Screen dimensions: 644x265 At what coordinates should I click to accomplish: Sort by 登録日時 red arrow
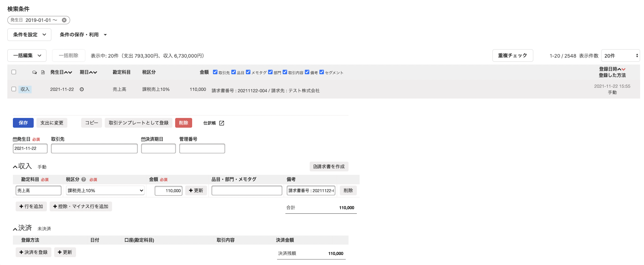click(623, 69)
